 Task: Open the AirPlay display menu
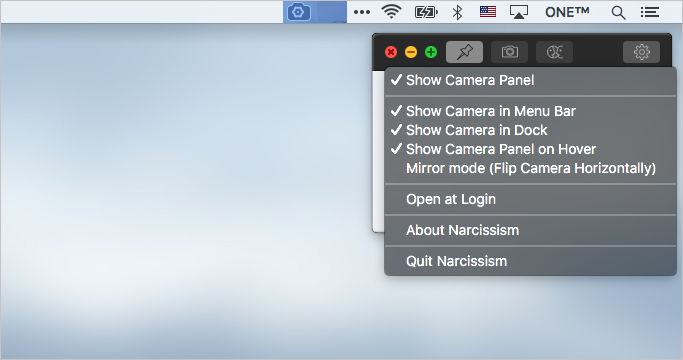tap(519, 12)
